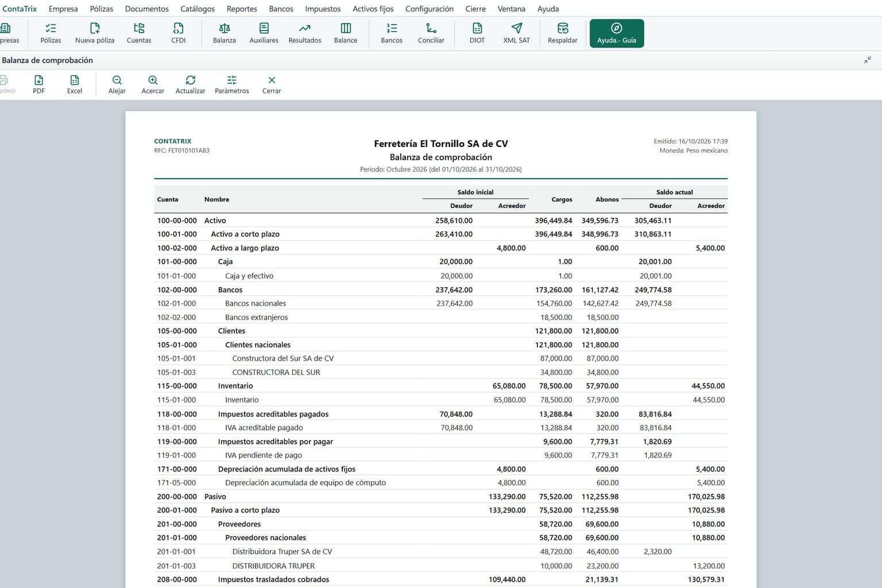This screenshot has width=882, height=588.
Task: Refresh the report with Actualizar
Action: [x=191, y=84]
